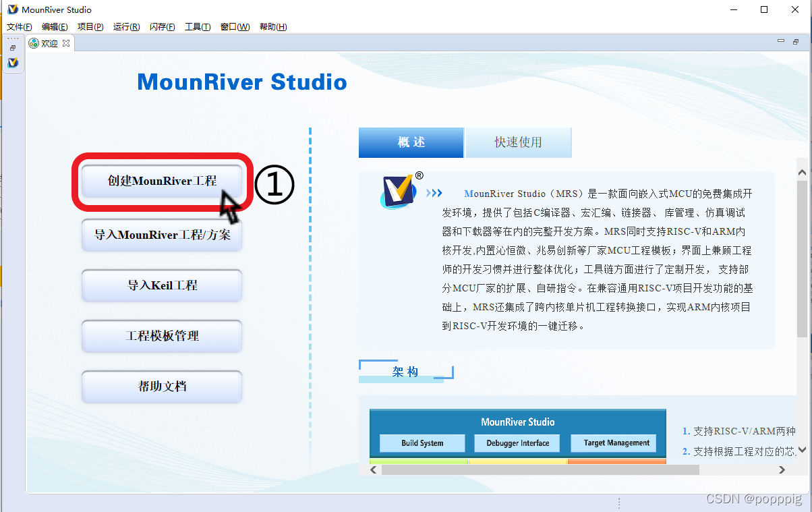Open the 编辑(E) menu
This screenshot has width=812, height=512.
[x=55, y=27]
